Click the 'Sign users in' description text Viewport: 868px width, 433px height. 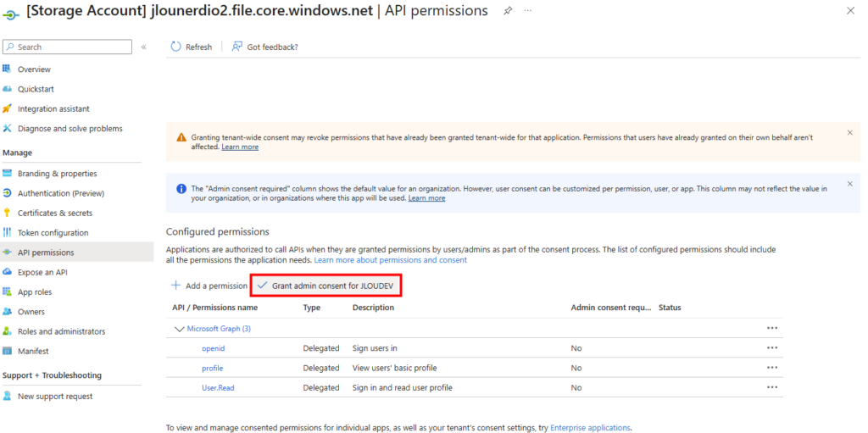point(375,348)
